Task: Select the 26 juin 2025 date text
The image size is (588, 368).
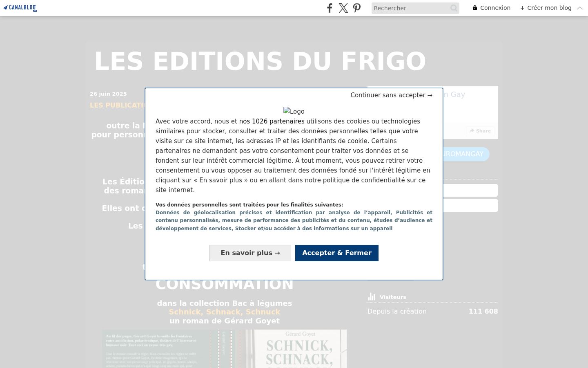Action: (x=108, y=94)
